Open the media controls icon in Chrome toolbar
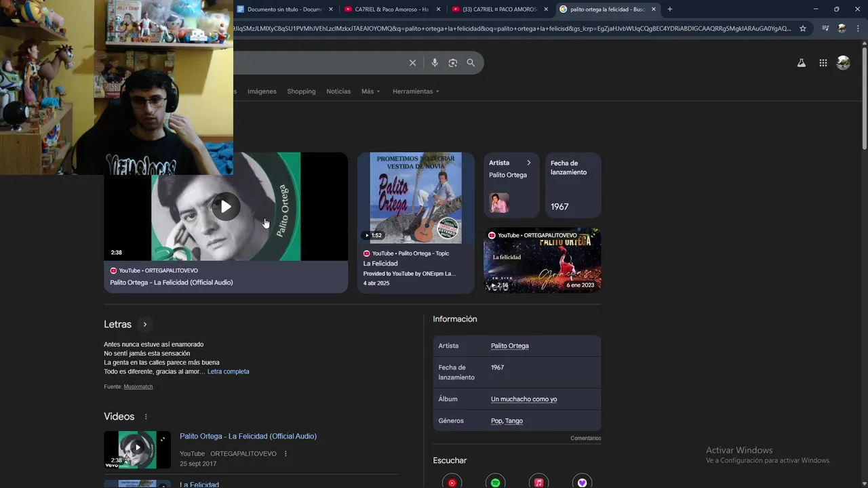 (x=825, y=28)
